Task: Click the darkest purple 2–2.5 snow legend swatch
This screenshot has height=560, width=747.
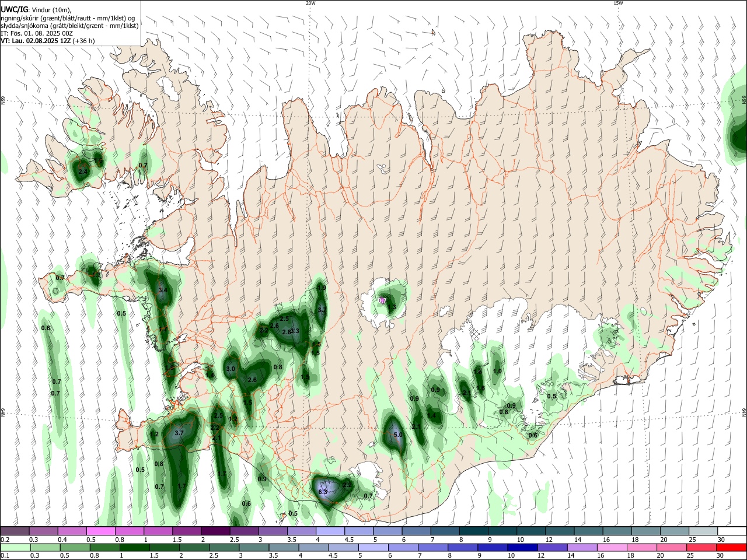Action: pyautogui.click(x=215, y=531)
